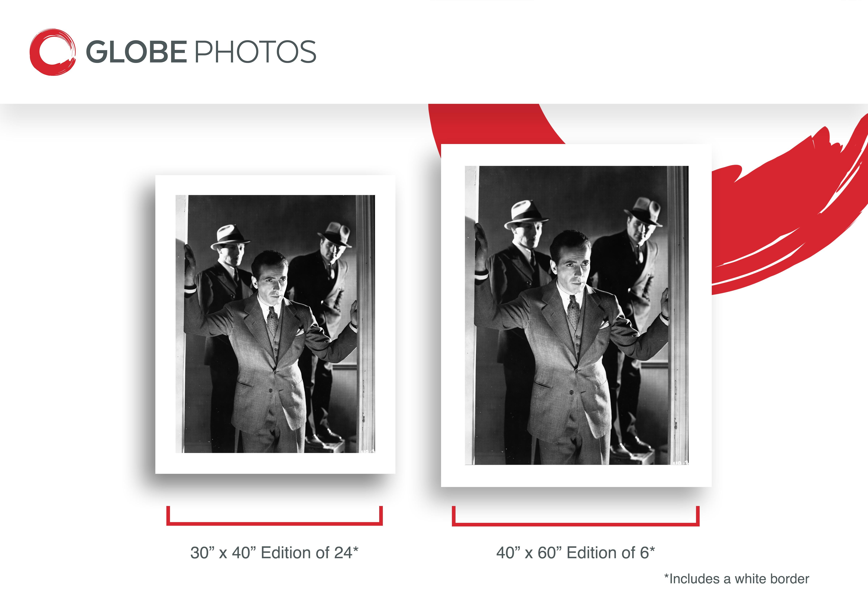Click the red Globe Photos circle logo
Viewport: 868px width, 597px height.
pos(53,52)
